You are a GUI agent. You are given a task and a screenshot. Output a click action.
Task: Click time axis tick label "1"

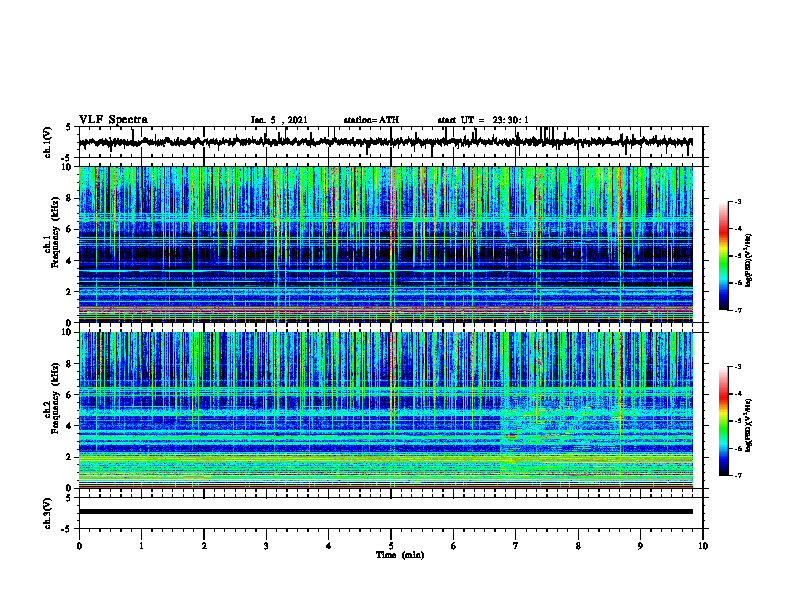coord(141,546)
